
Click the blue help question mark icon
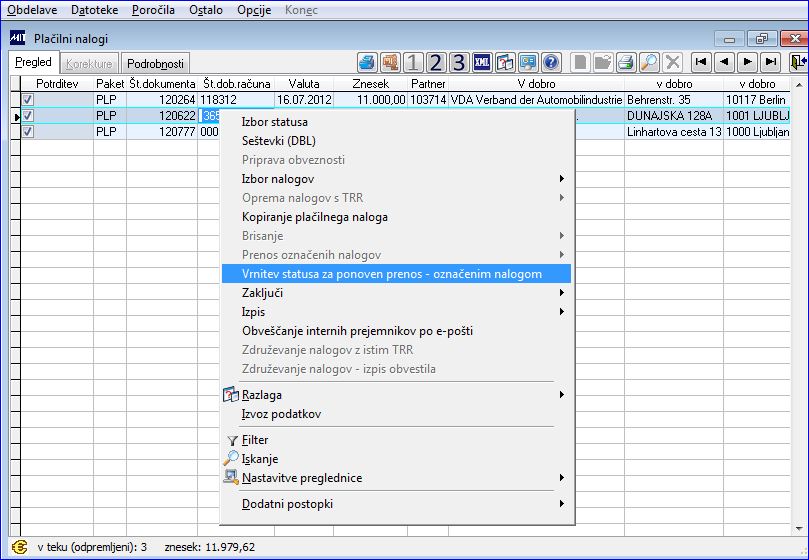coord(551,63)
